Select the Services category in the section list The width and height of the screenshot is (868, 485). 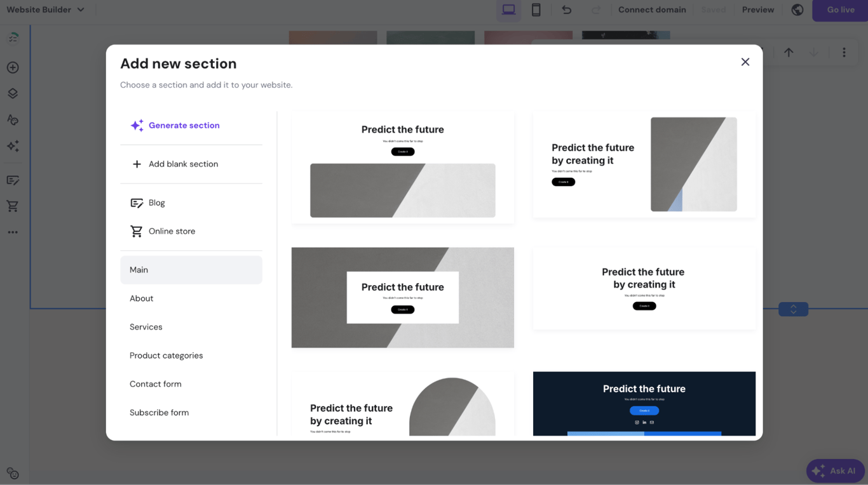pos(146,326)
